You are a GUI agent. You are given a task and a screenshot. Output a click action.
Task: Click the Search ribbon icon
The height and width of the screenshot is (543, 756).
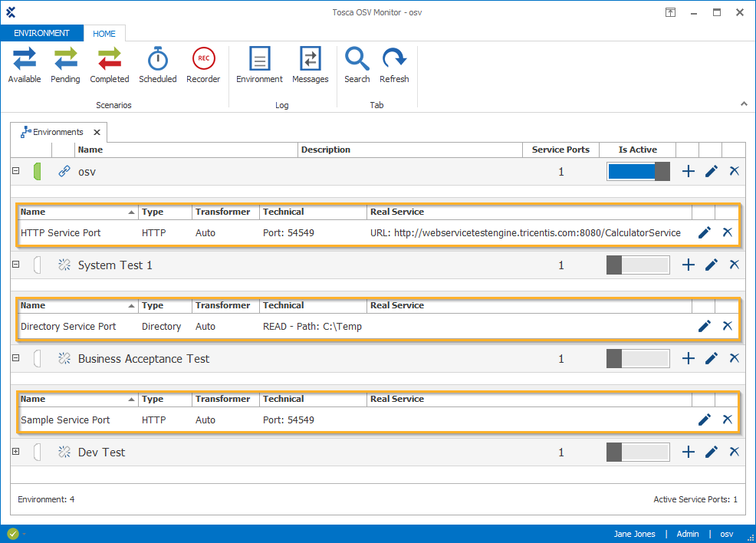357,65
